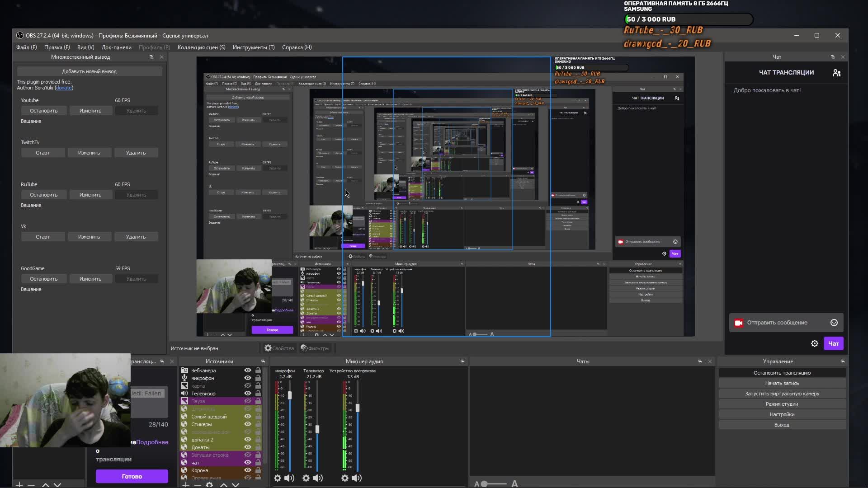Click add source plus icon
868x488 pixels.
[x=186, y=485]
